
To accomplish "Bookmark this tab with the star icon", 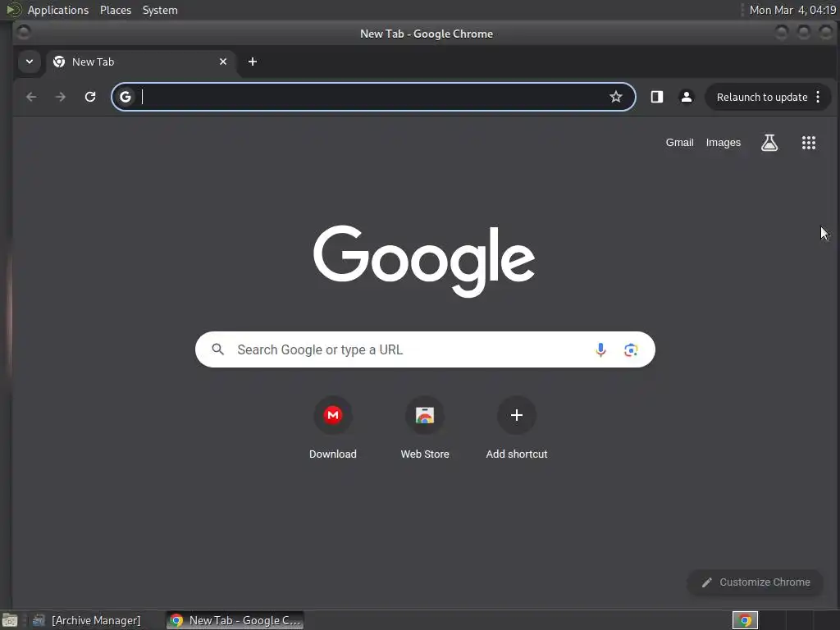I will point(616,97).
